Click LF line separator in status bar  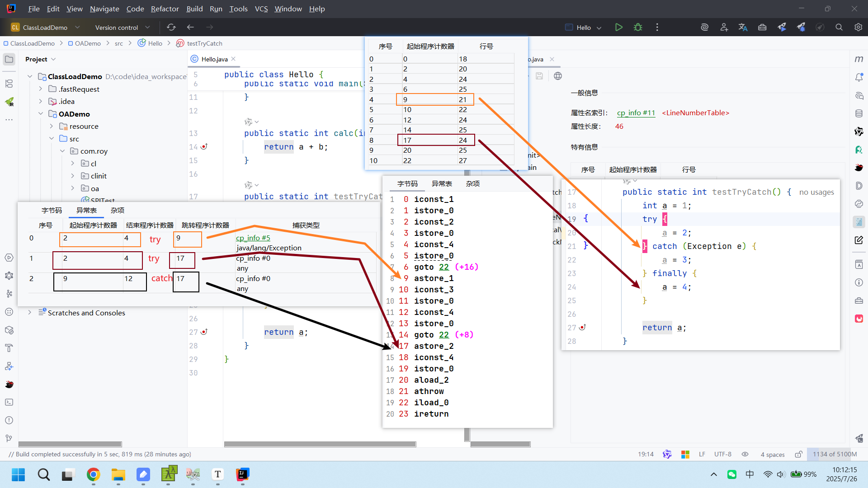click(x=702, y=454)
